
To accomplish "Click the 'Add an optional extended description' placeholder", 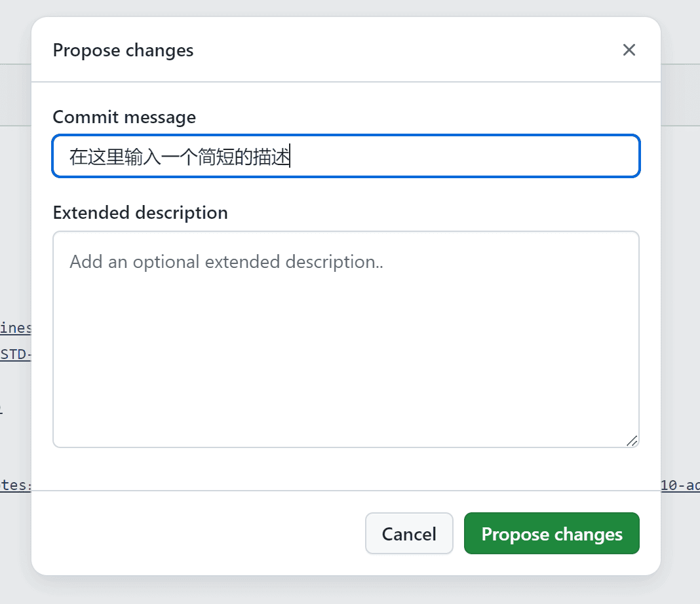I will [226, 262].
